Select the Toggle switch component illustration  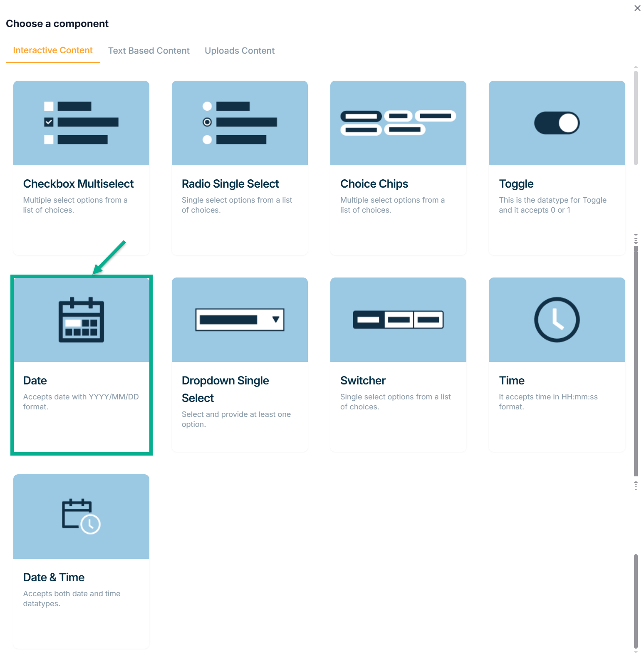pyautogui.click(x=557, y=123)
